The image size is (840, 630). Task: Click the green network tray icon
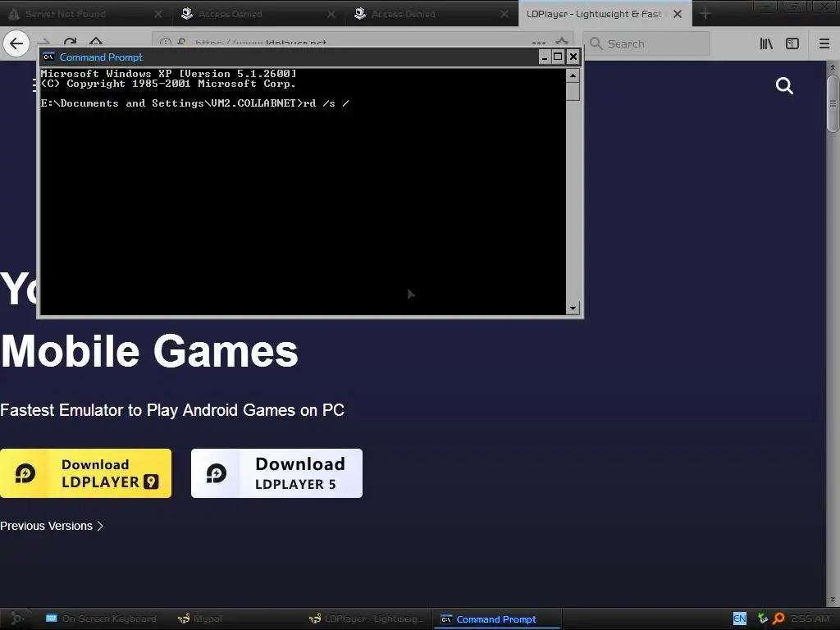pos(762,619)
